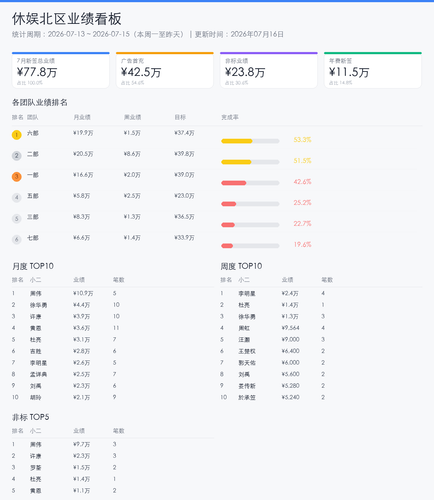This screenshot has width=434, height=500.
Task: Click the 53.3% completion rate label
Action: click(x=302, y=140)
